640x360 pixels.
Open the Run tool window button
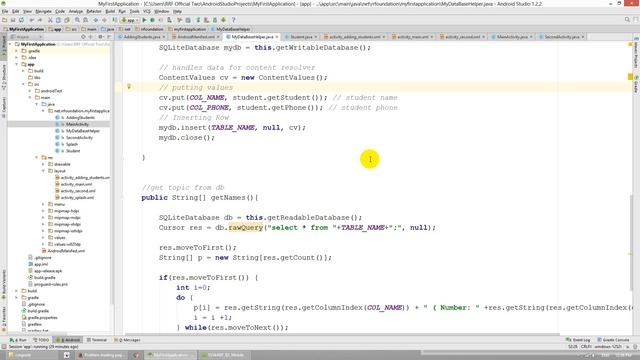(x=18, y=340)
